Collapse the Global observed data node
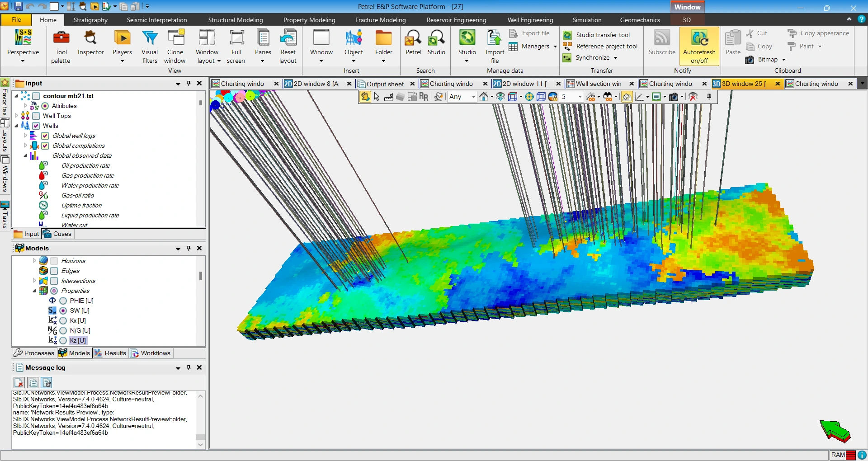The width and height of the screenshot is (868, 461). click(x=25, y=155)
